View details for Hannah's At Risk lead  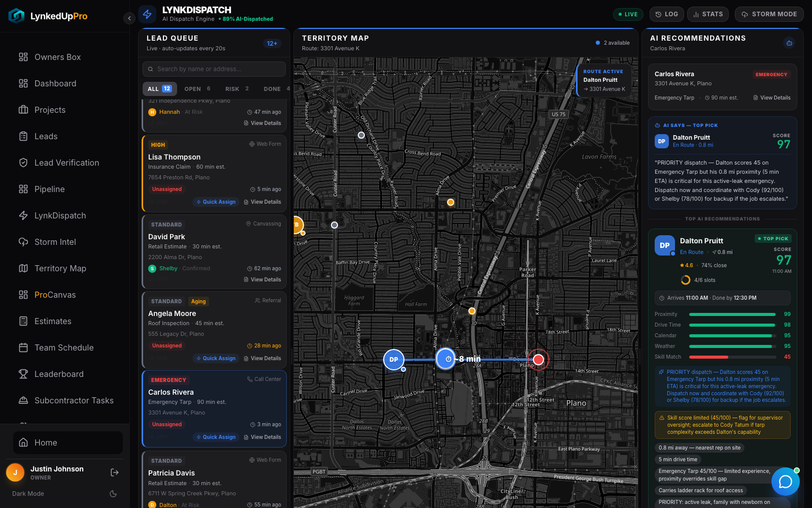(262, 123)
